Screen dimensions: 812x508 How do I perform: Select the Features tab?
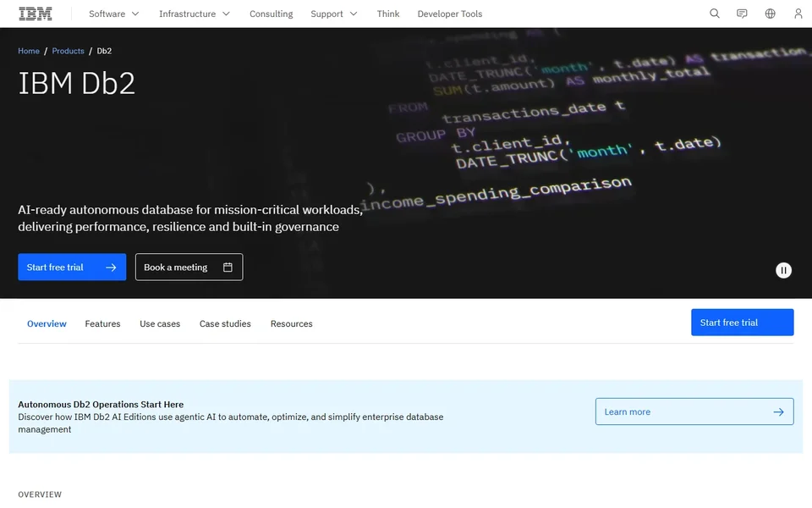tap(102, 323)
